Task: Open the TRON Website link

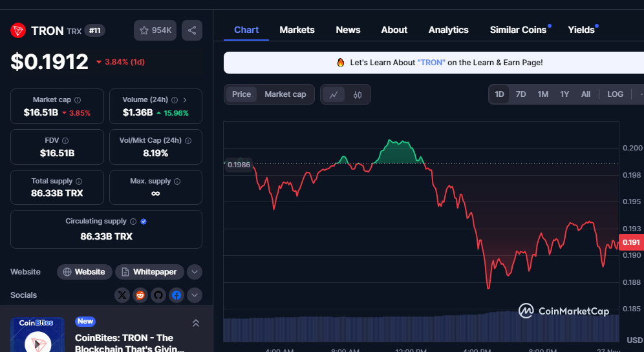Action: click(84, 272)
